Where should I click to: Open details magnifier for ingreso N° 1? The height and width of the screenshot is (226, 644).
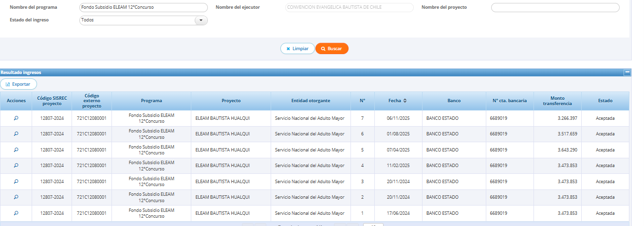pos(16,213)
